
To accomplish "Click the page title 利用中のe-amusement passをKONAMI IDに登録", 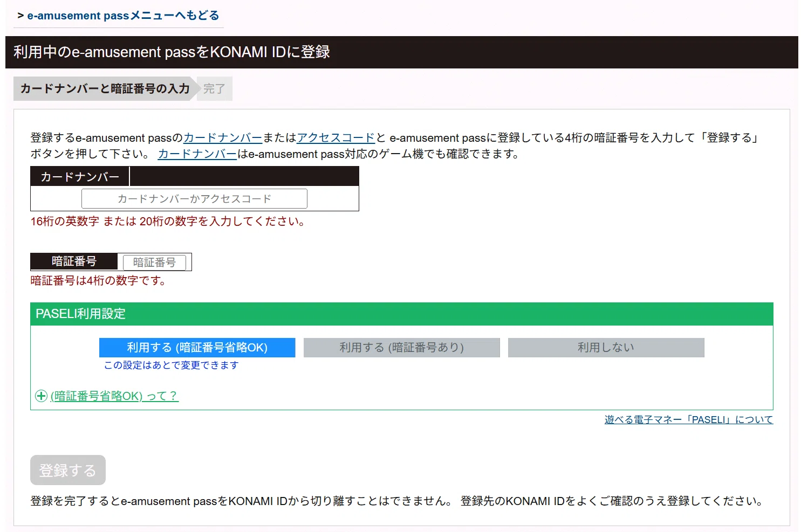I will (172, 52).
